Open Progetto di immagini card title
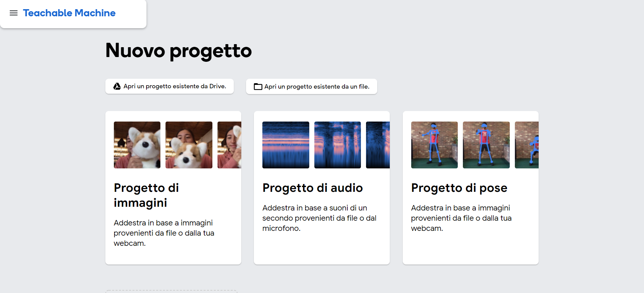This screenshot has width=644, height=293. pyautogui.click(x=146, y=195)
